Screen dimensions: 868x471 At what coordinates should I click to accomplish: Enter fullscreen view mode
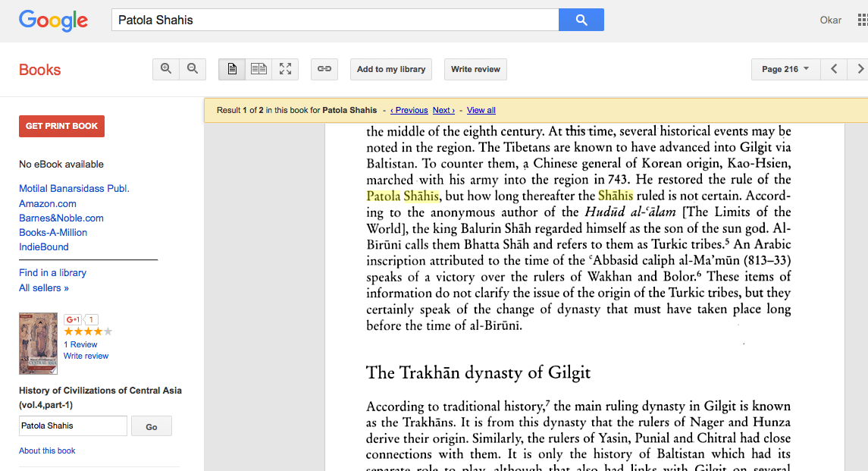pos(285,69)
